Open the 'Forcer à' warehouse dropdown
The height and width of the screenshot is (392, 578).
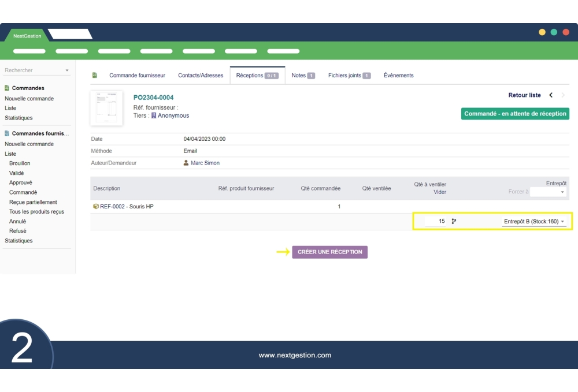548,192
